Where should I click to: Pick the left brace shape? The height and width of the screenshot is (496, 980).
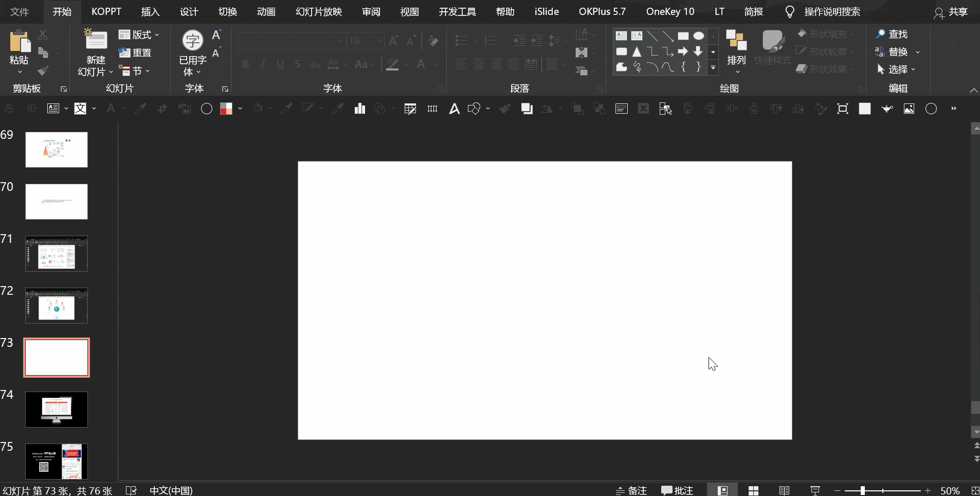(683, 67)
